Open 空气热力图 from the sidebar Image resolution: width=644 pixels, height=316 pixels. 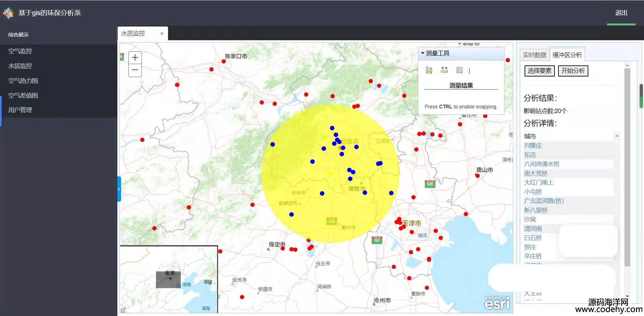click(23, 81)
